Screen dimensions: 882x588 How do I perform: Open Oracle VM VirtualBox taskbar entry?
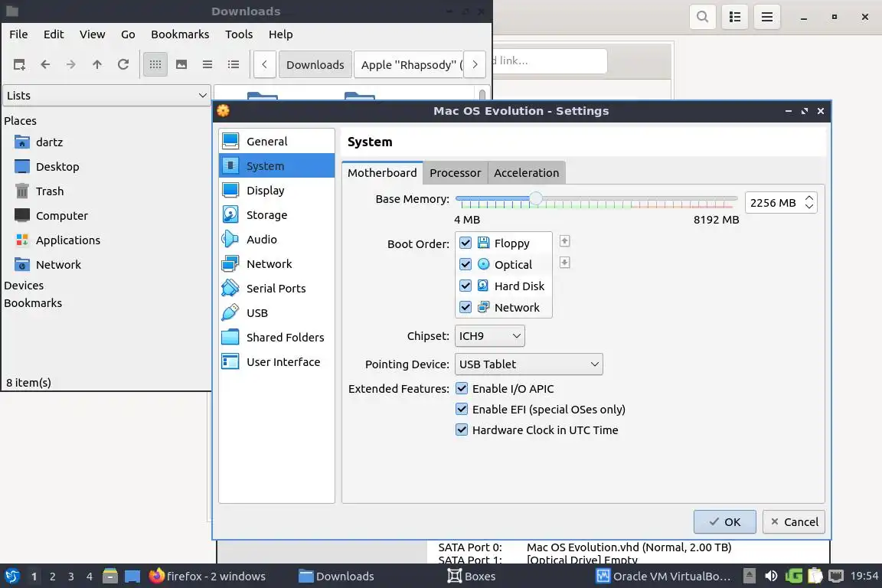point(664,577)
